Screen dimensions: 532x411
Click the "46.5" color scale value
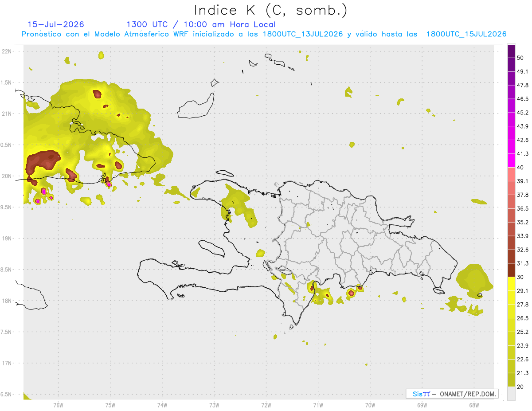[x=523, y=99]
